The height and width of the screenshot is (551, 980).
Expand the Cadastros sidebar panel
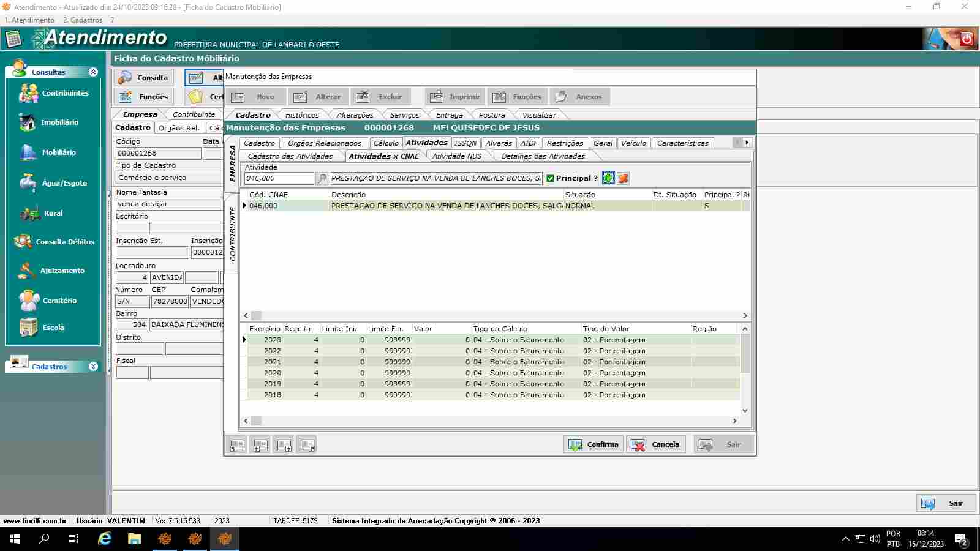(x=93, y=367)
